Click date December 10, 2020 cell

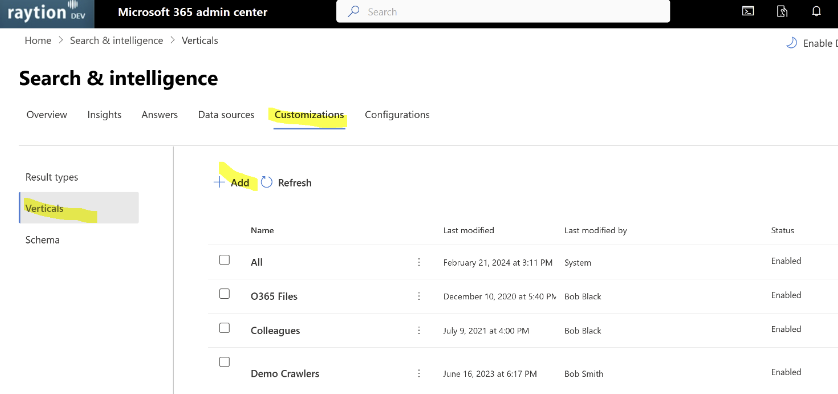tap(499, 296)
